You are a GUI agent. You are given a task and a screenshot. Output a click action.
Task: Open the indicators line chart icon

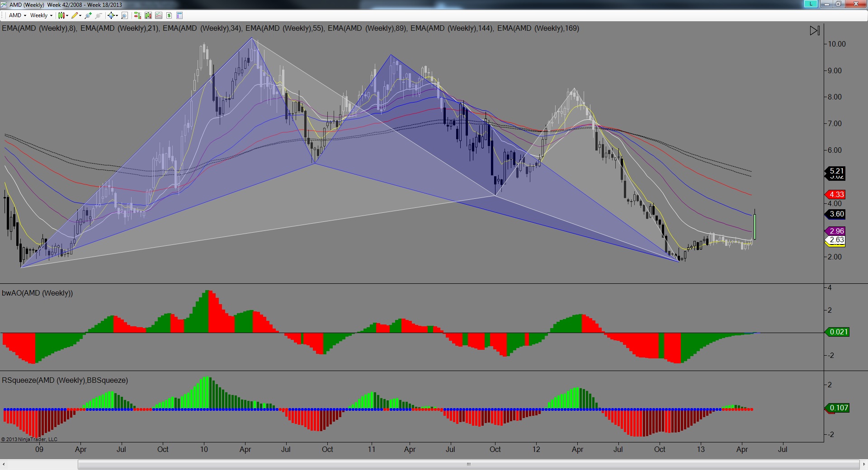coord(159,15)
